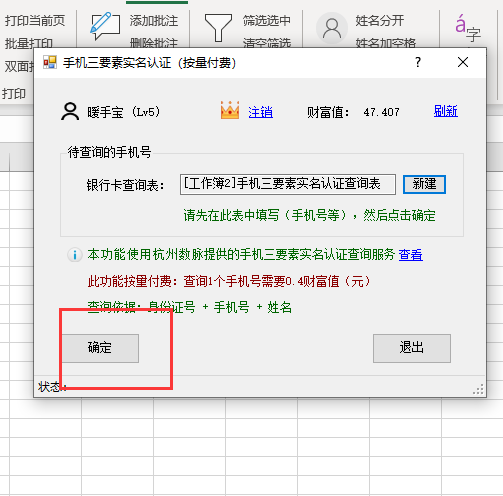Click the 确定 button in dialog
This screenshot has height=496, width=503.
[100, 348]
